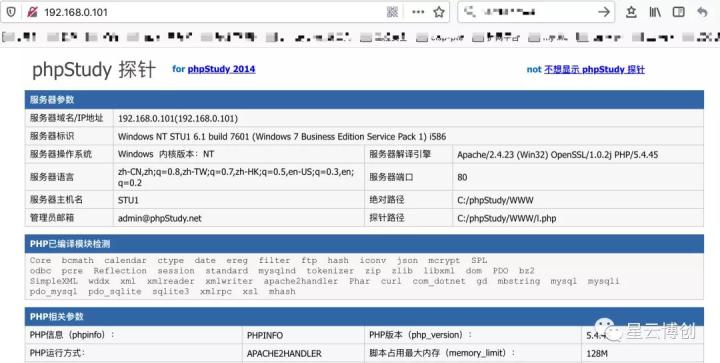Click the probe path C:/phpStudy/WWW/l.php

click(506, 218)
